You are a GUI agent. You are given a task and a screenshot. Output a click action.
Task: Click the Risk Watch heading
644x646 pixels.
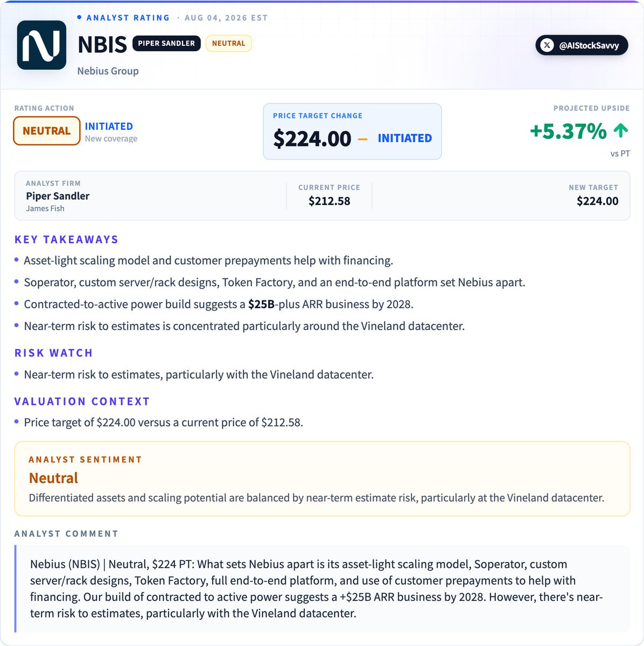53,353
